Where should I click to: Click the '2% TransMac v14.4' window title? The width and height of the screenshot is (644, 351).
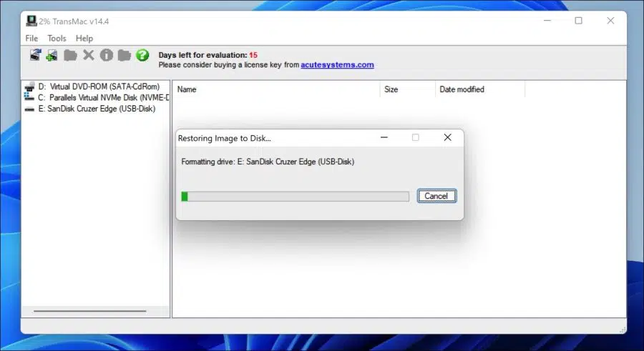74,21
